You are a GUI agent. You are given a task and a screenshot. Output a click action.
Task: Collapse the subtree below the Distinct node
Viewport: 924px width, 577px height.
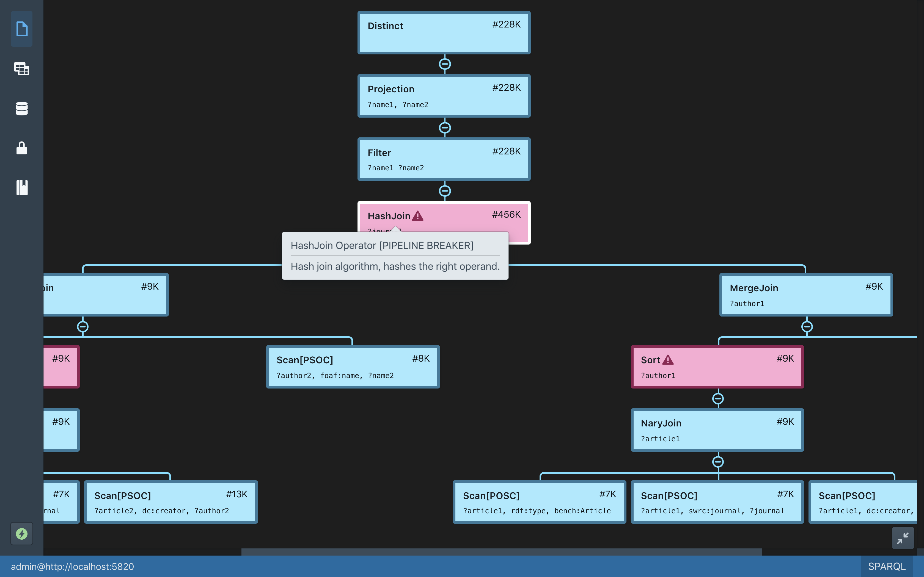(x=444, y=64)
